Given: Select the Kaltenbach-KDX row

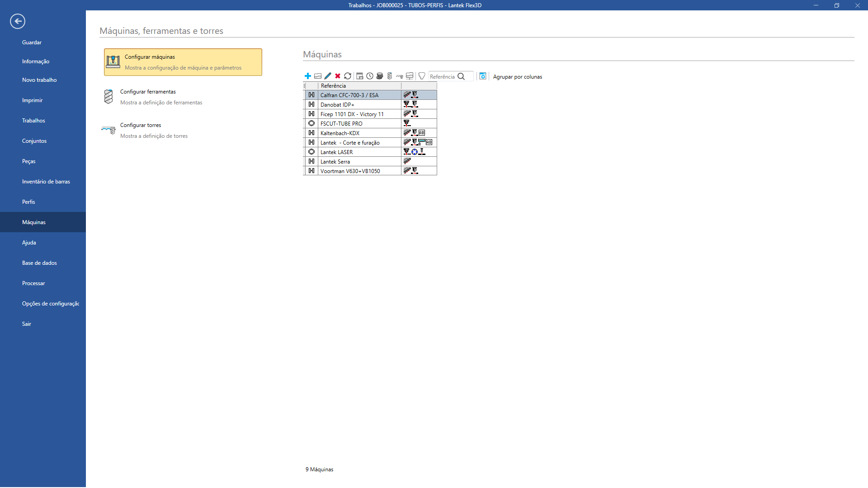Looking at the screenshot, I should (370, 133).
